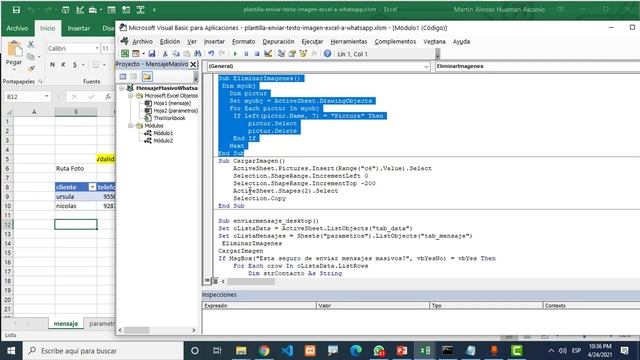The image size is (640, 360).
Task: Click the Windows search box on taskbar
Action: (102, 351)
